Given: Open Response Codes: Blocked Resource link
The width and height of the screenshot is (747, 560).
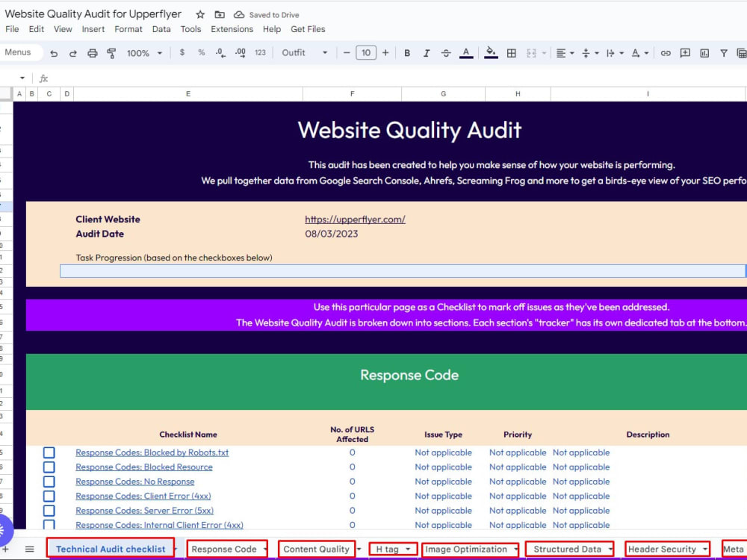Looking at the screenshot, I should (144, 467).
